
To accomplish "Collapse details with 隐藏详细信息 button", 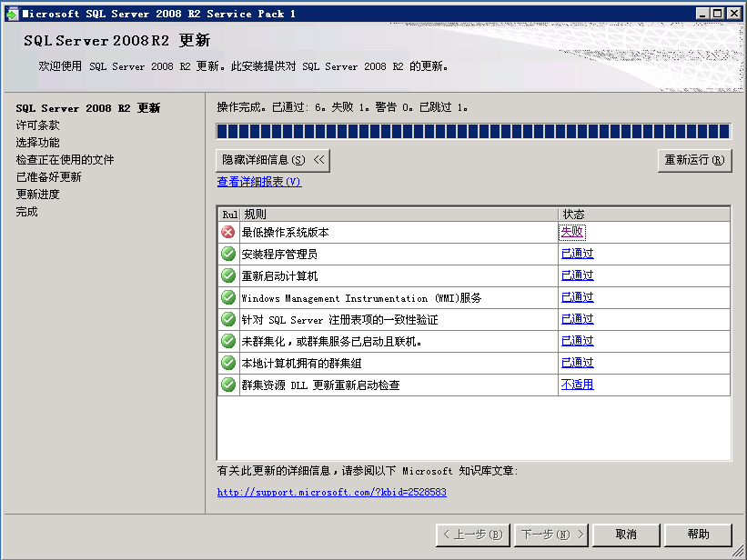I will [x=273, y=161].
